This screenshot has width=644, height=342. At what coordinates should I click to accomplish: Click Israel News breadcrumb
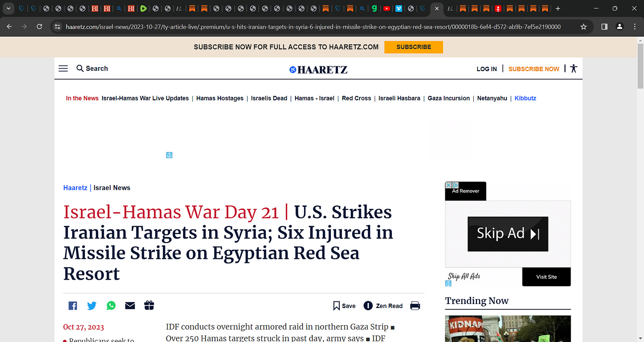point(112,188)
